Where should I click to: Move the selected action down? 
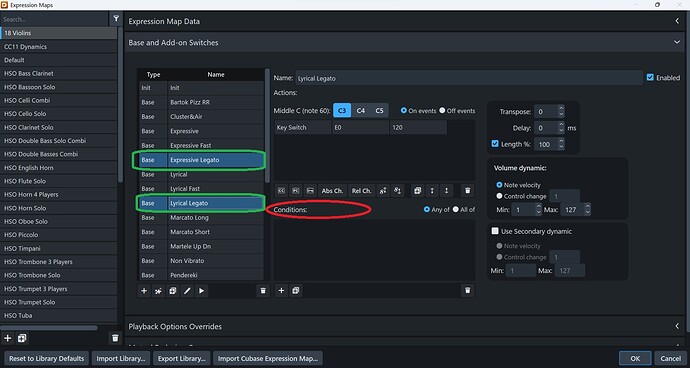(447, 191)
